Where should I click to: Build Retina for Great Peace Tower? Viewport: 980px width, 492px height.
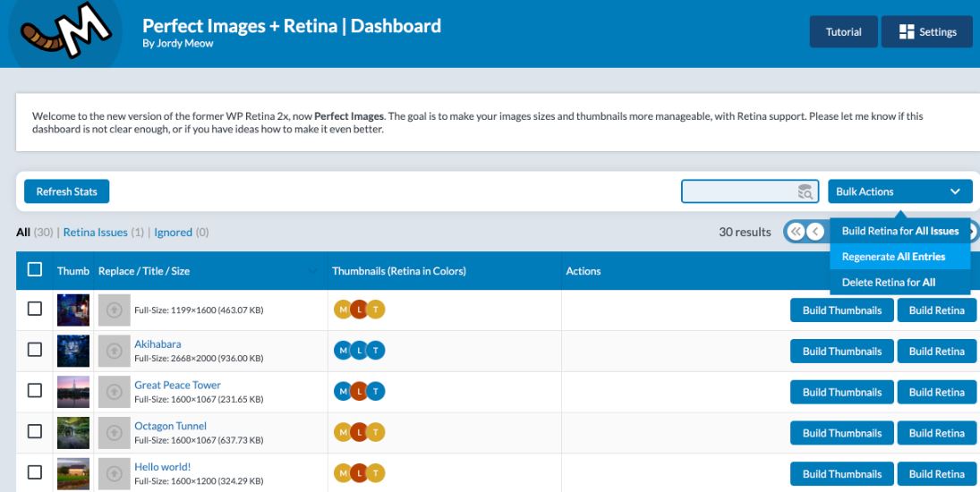[937, 392]
